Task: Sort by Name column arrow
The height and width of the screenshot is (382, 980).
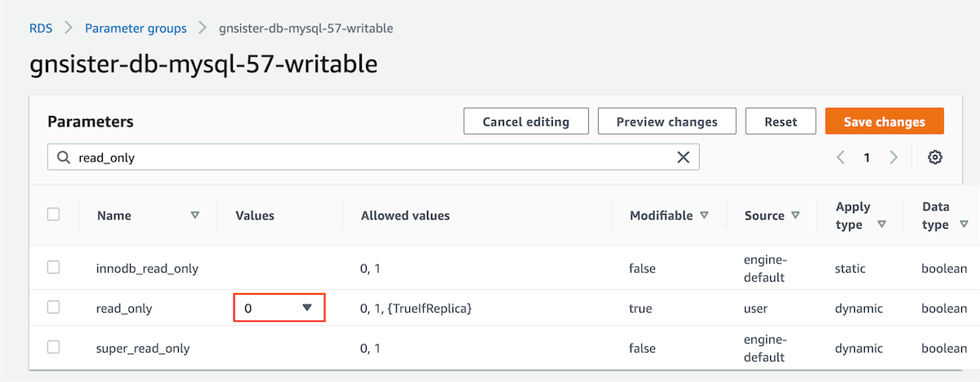Action: pos(194,215)
